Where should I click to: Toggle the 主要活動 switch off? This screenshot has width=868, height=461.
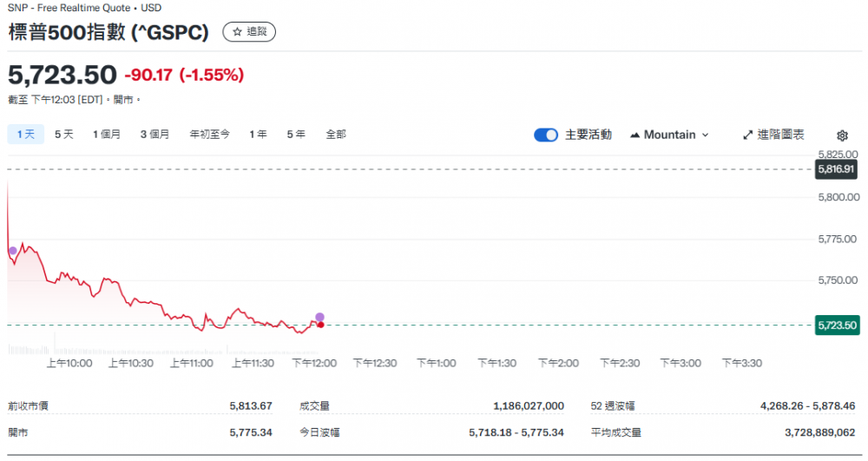[x=546, y=135]
